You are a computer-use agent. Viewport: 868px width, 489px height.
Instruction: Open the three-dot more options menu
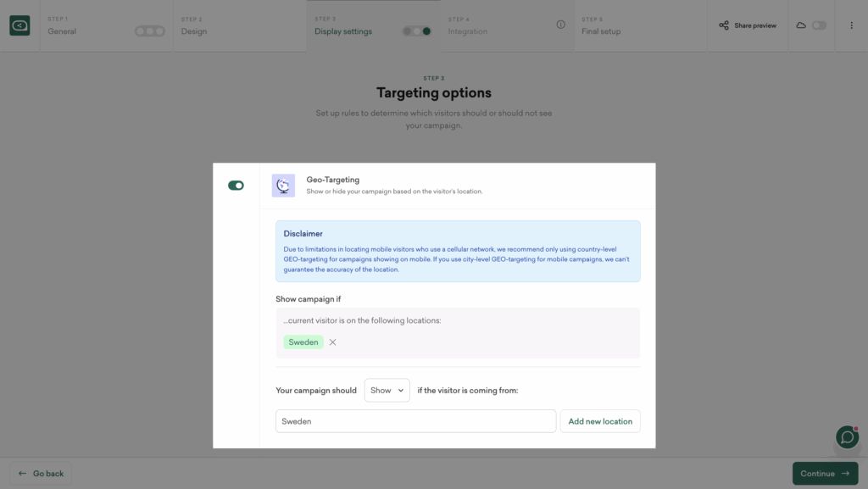(851, 25)
